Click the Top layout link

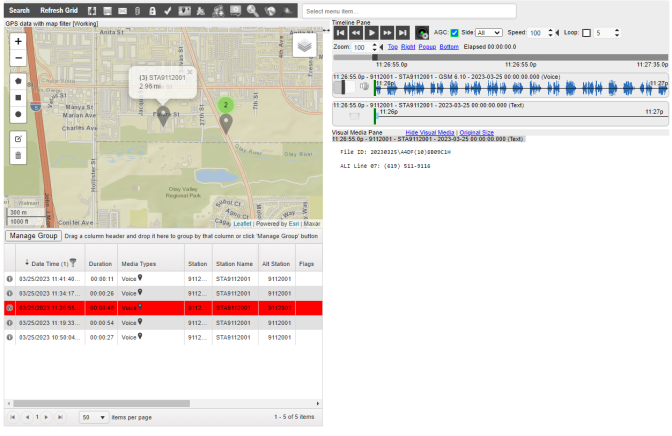[x=393, y=47]
